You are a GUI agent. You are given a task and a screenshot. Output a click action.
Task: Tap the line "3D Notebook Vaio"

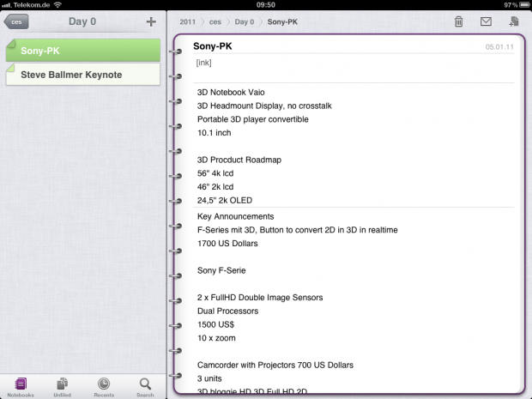tap(231, 93)
